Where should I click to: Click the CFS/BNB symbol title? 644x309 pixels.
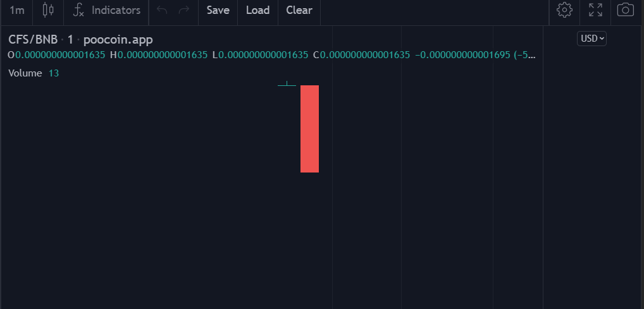click(x=33, y=40)
